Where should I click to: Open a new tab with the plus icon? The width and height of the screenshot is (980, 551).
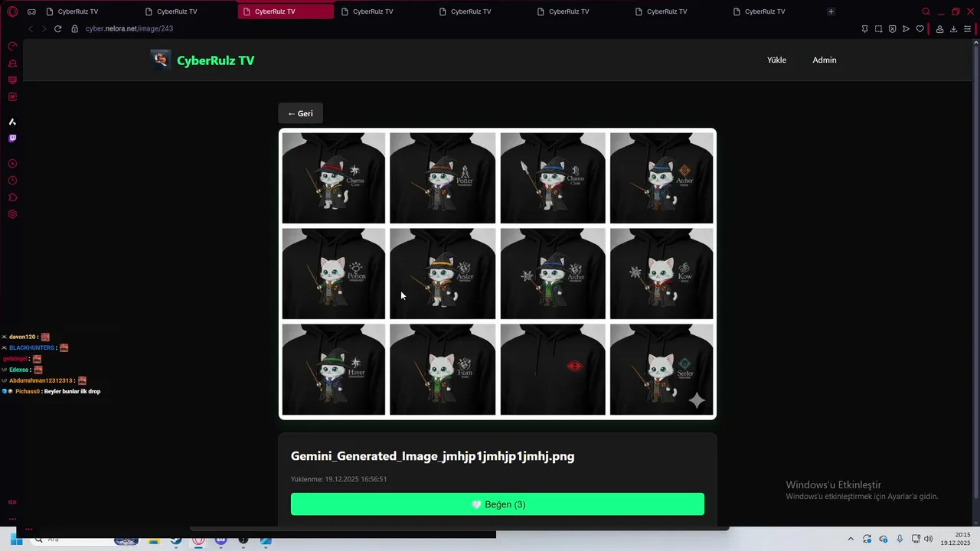coord(831,11)
